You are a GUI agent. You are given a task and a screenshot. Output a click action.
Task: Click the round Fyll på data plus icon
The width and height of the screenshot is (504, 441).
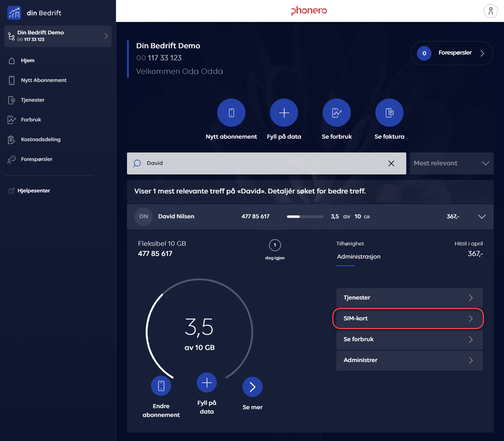284,113
